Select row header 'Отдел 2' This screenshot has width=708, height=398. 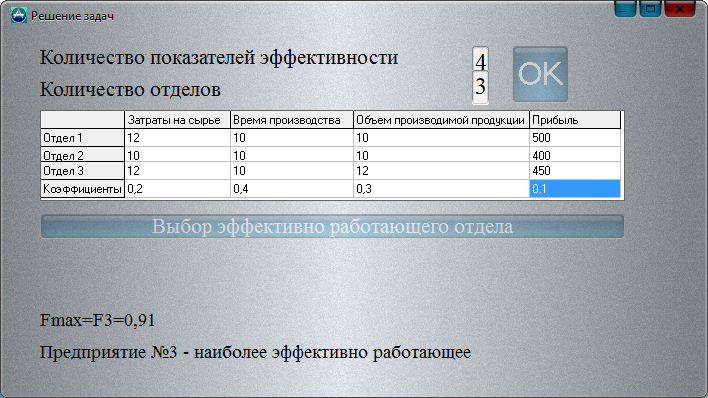83,155
